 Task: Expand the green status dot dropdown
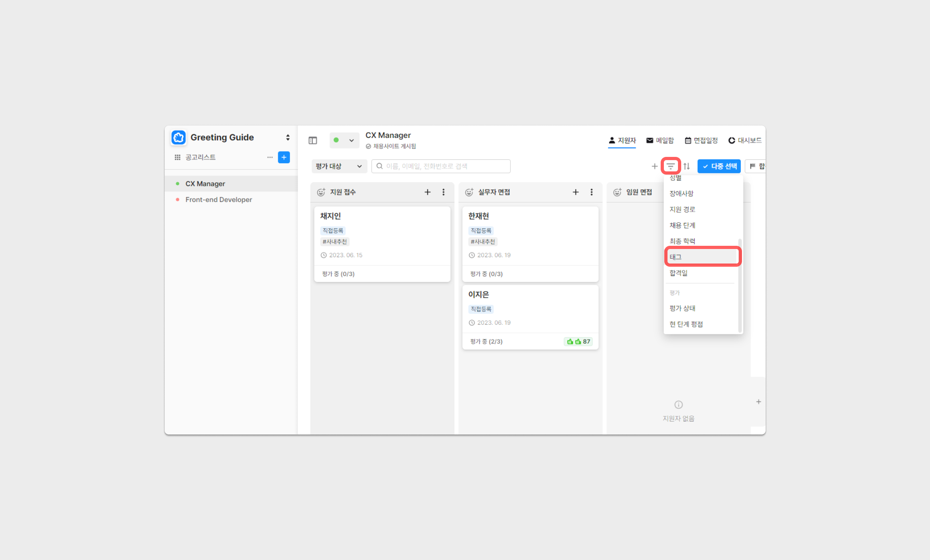pos(344,140)
